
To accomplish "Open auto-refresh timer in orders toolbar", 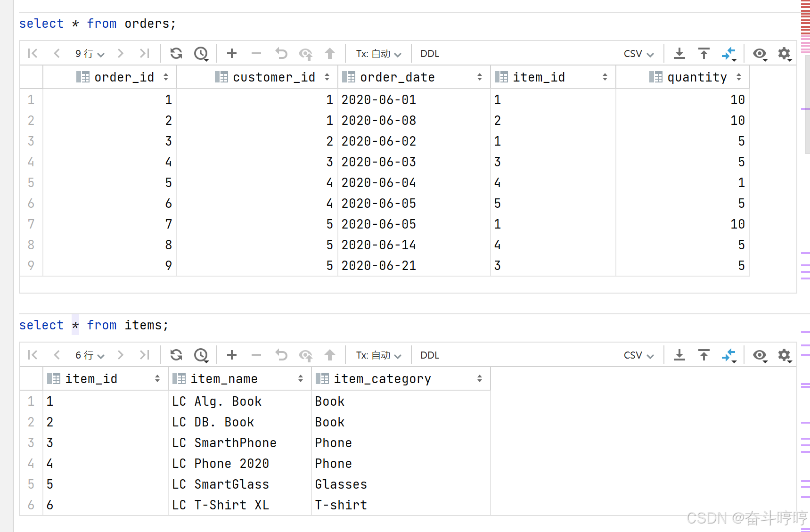I will [x=202, y=54].
